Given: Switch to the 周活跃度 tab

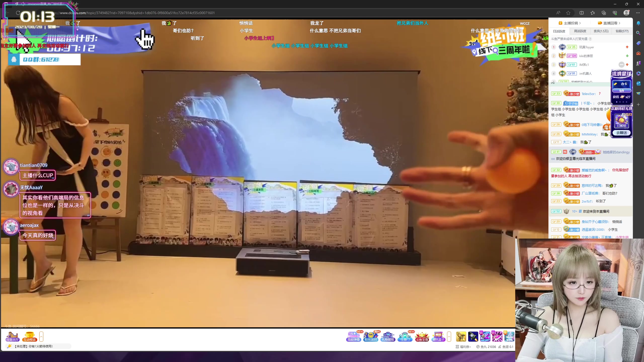Looking at the screenshot, I should tap(580, 31).
